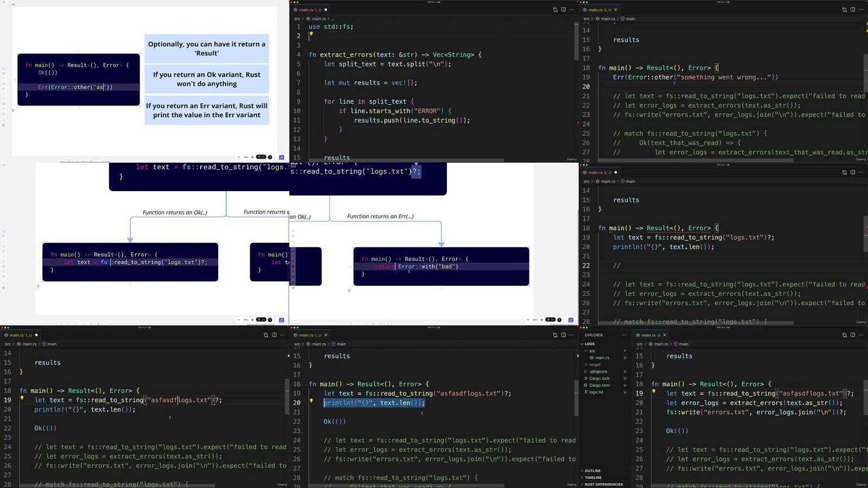Open main.rs in the Explorer tree
The image size is (868, 488).
click(602, 358)
